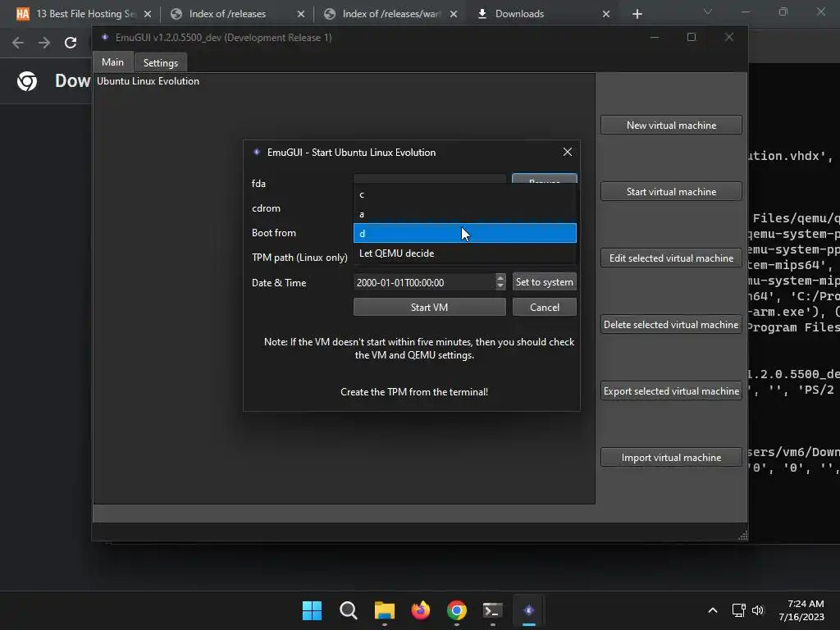This screenshot has width=840, height=630.
Task: Show hidden system tray icons
Action: 713,610
